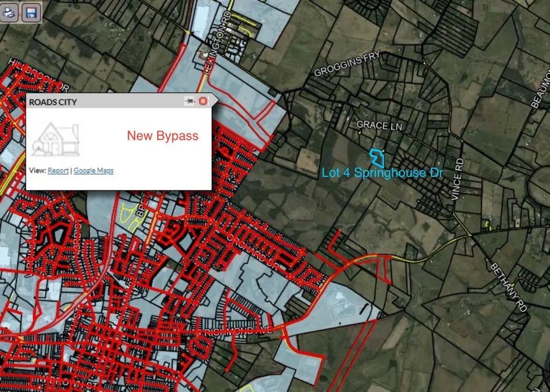The image size is (550, 392).
Task: Click the GROGGINS FRY road label
Action: (x=348, y=64)
